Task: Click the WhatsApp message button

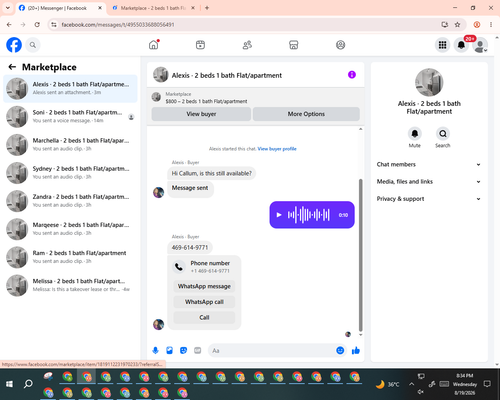Action: (x=204, y=286)
